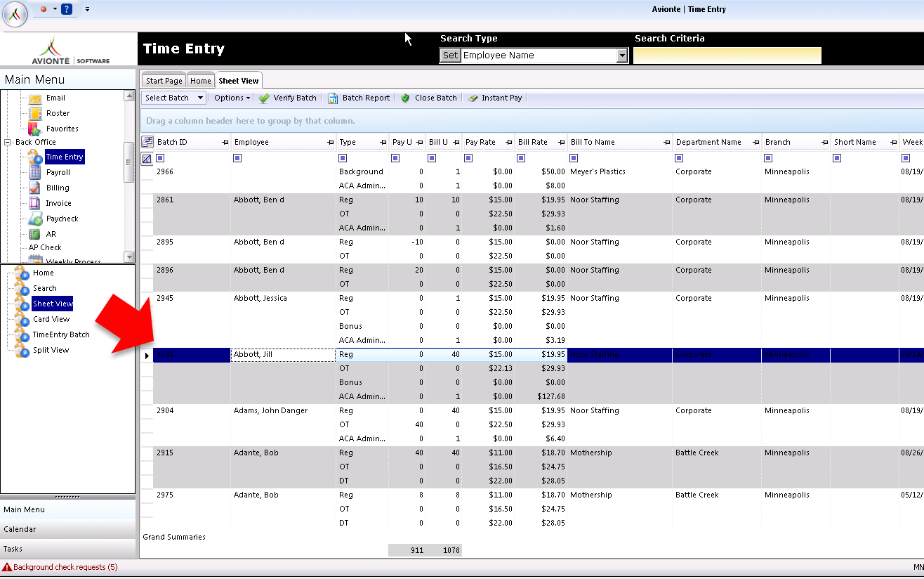This screenshot has height=579, width=924.
Task: Toggle the pin on the Department Name column
Action: click(755, 143)
